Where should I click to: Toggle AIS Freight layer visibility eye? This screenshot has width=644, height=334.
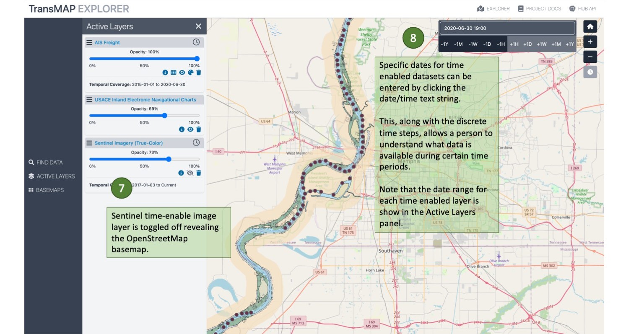click(182, 72)
